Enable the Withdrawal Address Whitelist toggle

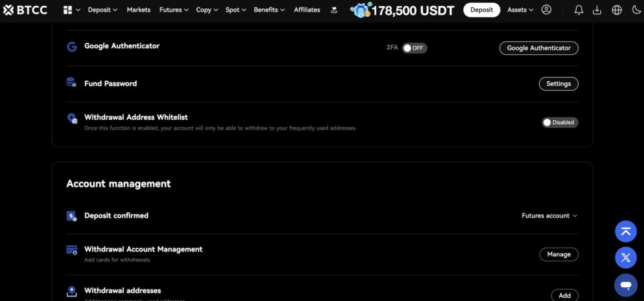(560, 123)
